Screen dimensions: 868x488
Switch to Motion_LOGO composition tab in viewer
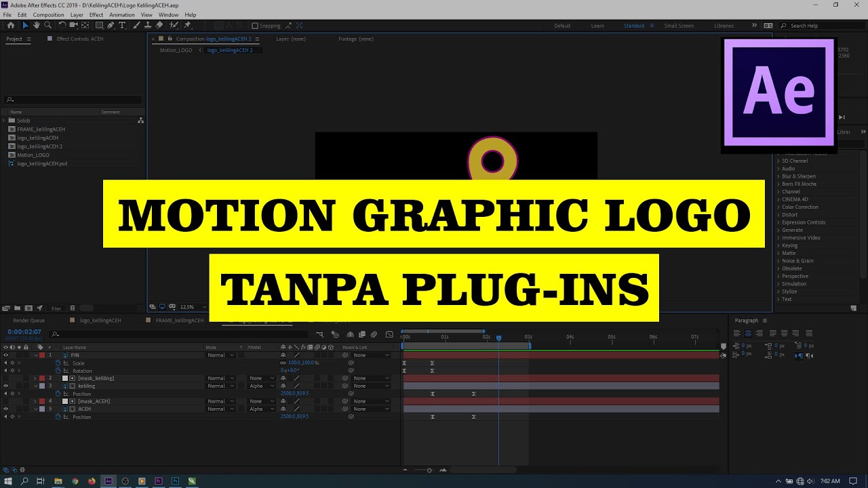(x=176, y=50)
